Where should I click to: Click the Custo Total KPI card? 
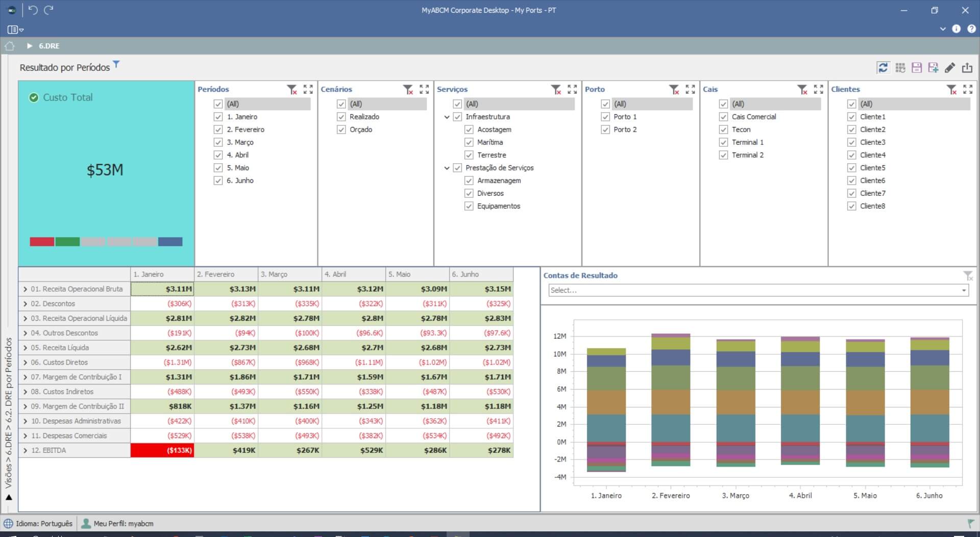(106, 173)
